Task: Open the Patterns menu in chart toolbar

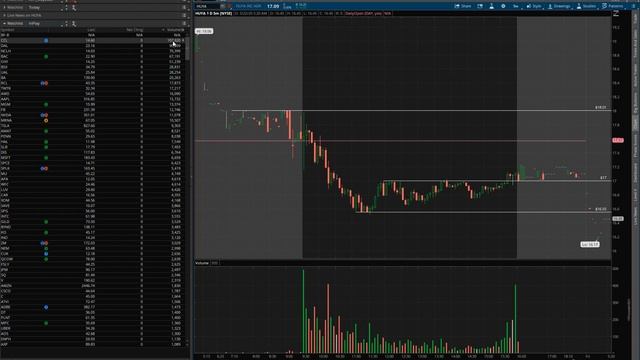Action: 613,6
